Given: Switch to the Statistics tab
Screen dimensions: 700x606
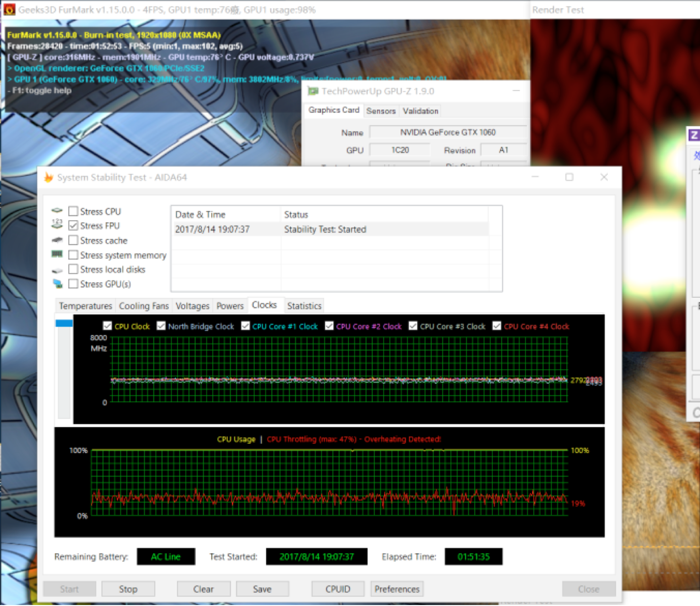Looking at the screenshot, I should click(x=304, y=306).
